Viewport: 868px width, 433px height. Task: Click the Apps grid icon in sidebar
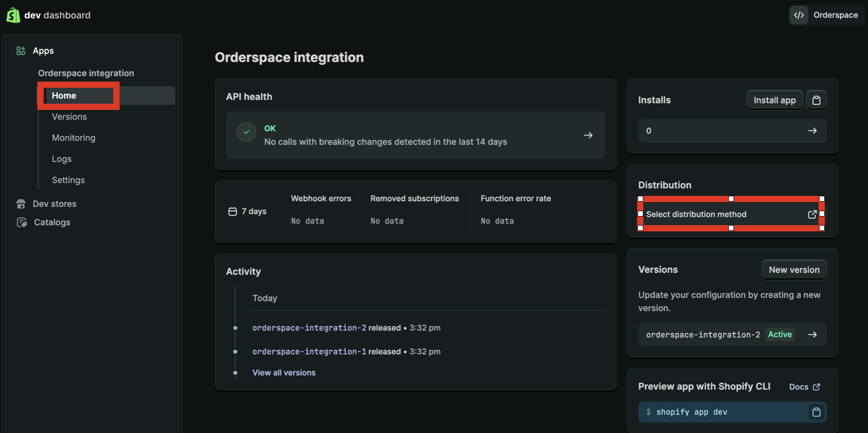21,51
